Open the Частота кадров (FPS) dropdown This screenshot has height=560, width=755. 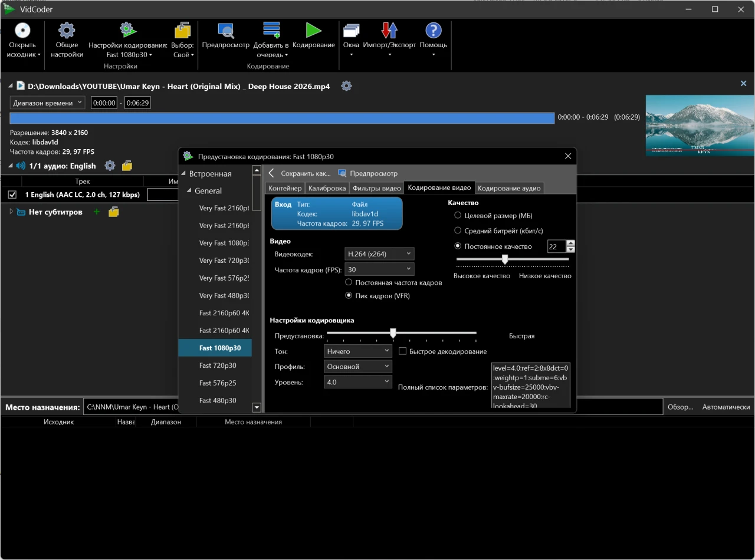point(379,269)
